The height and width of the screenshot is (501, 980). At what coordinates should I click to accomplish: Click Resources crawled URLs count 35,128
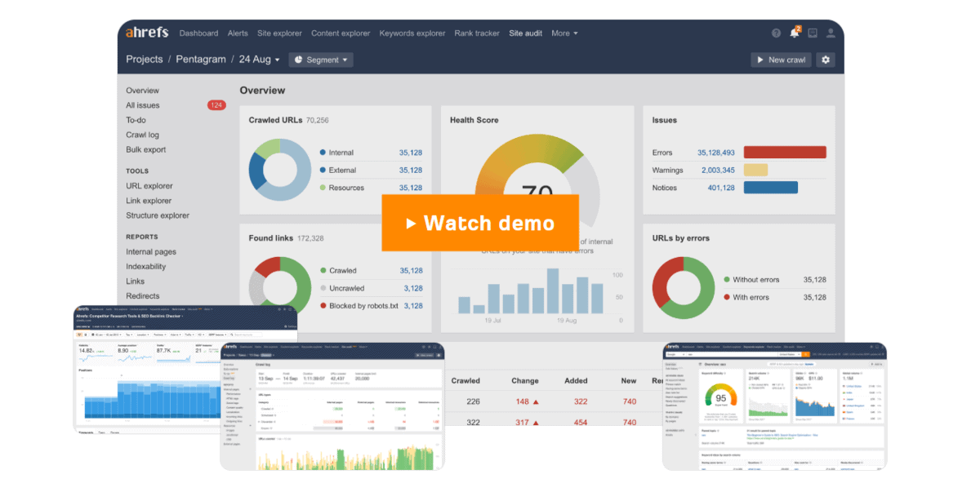coord(411,188)
